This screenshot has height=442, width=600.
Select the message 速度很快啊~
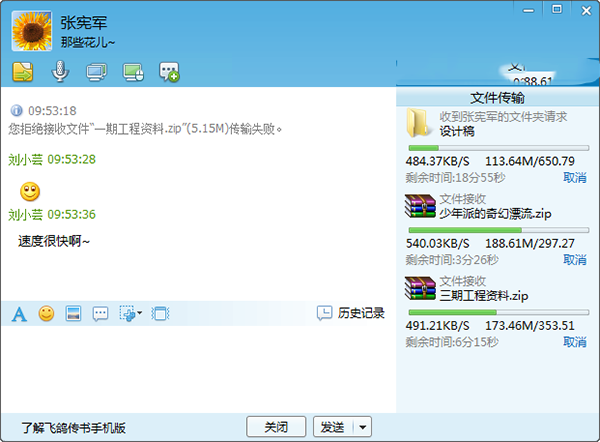(54, 241)
